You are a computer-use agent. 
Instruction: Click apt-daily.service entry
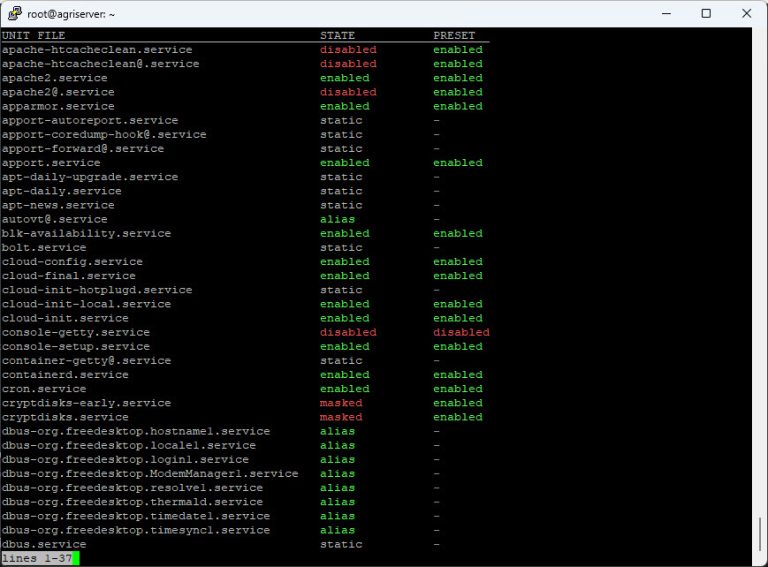[x=61, y=191]
